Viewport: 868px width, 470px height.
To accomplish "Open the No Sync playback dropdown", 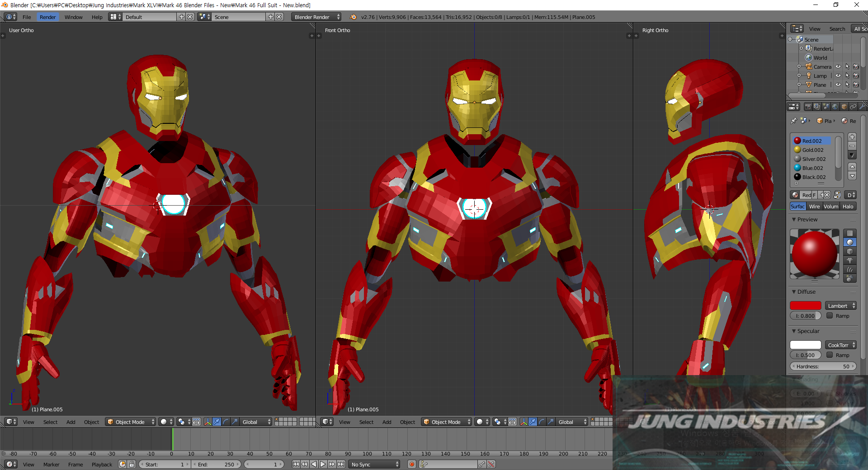I will 375,465.
